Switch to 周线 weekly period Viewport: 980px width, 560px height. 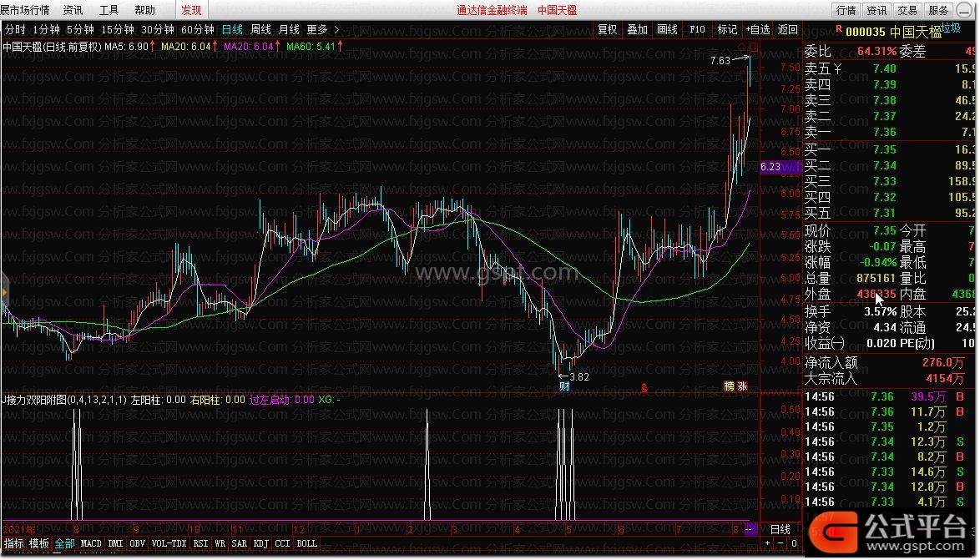point(260,29)
